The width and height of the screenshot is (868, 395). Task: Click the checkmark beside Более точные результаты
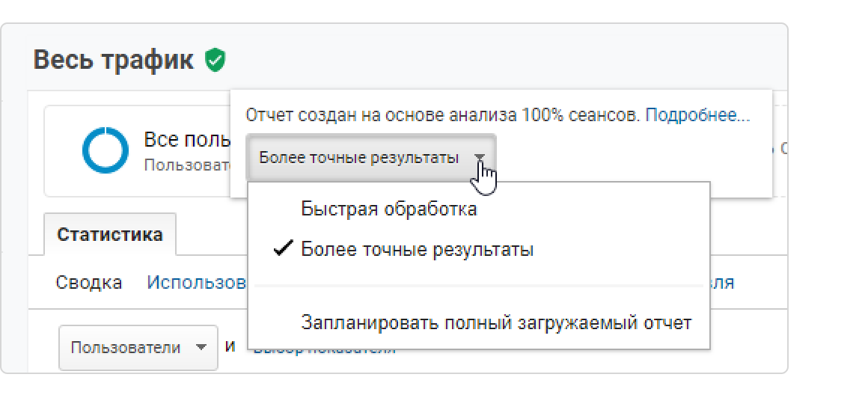(x=284, y=249)
